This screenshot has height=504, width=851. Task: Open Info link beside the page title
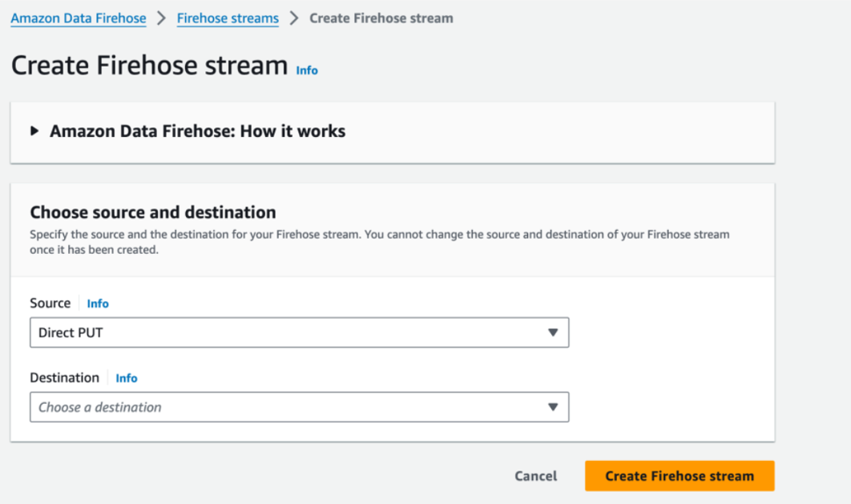point(307,71)
